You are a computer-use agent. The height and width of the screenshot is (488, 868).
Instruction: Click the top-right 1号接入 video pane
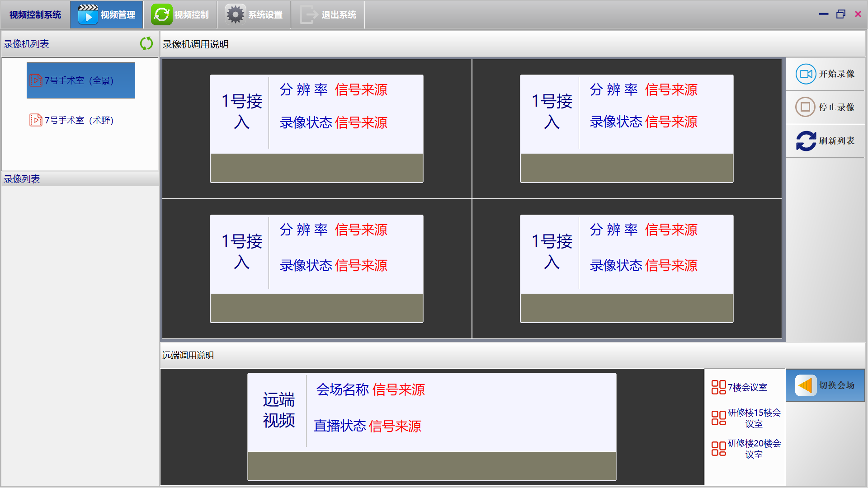click(627, 129)
